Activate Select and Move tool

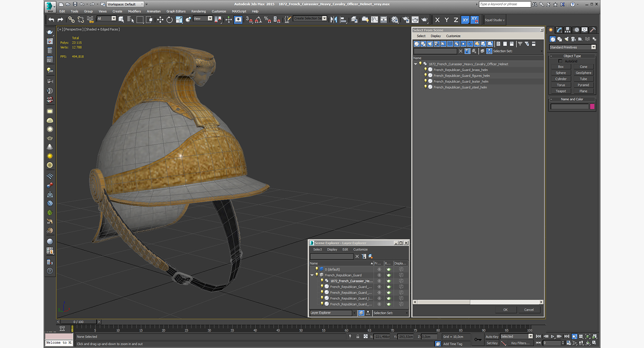(x=160, y=20)
